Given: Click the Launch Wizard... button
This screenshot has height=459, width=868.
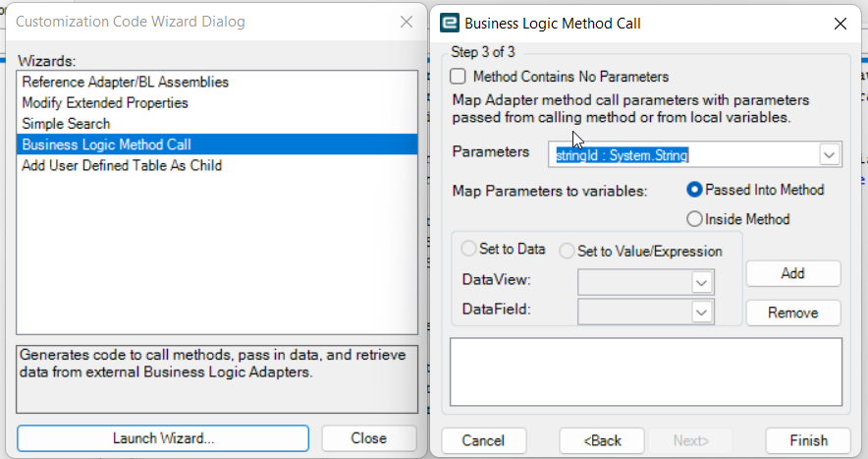Looking at the screenshot, I should point(163,438).
